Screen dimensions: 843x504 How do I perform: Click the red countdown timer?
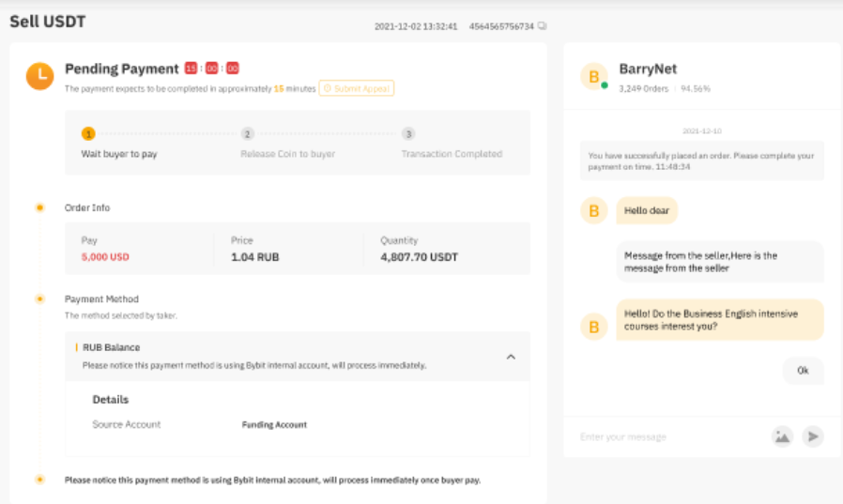click(x=212, y=69)
